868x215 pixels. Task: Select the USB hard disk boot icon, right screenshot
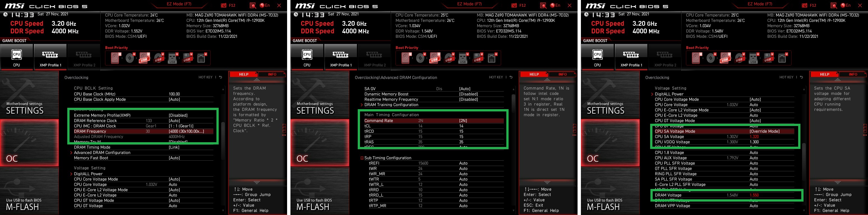725,58
